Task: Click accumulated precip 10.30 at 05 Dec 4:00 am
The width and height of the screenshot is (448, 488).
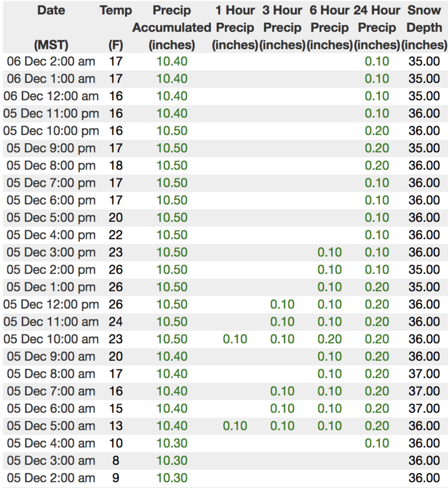Action: tap(172, 443)
